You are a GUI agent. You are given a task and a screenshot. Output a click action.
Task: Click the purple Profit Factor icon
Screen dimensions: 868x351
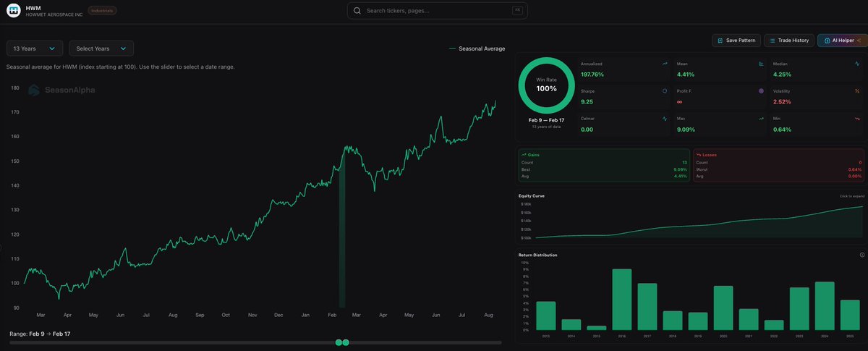click(x=761, y=91)
